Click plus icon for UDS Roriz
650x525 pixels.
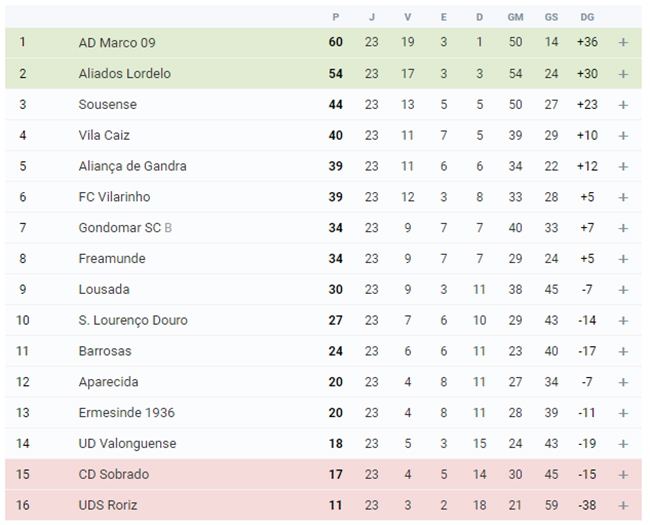tap(623, 505)
